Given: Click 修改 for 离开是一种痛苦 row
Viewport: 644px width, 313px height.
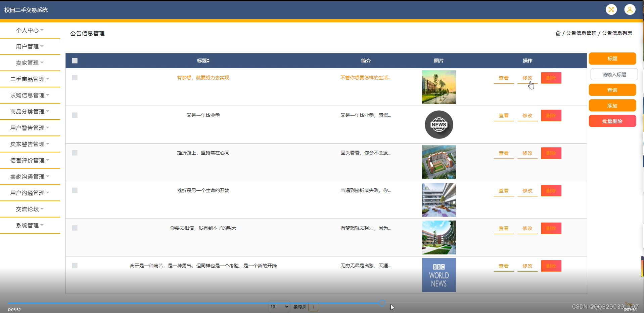Looking at the screenshot, I should tap(527, 266).
